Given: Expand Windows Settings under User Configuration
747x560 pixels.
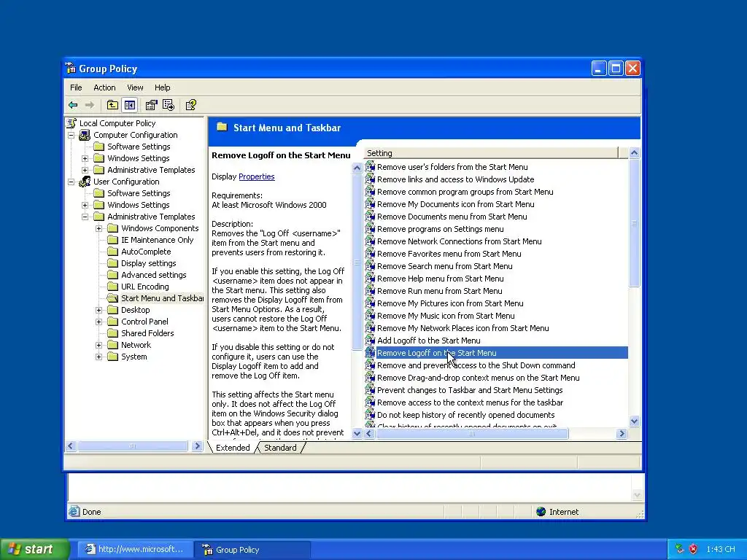Looking at the screenshot, I should point(85,205).
